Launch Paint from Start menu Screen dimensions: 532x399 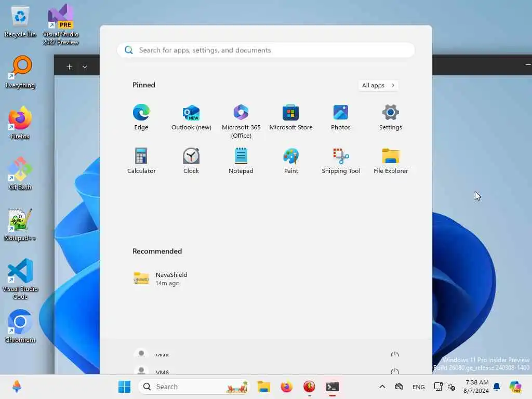[291, 161]
